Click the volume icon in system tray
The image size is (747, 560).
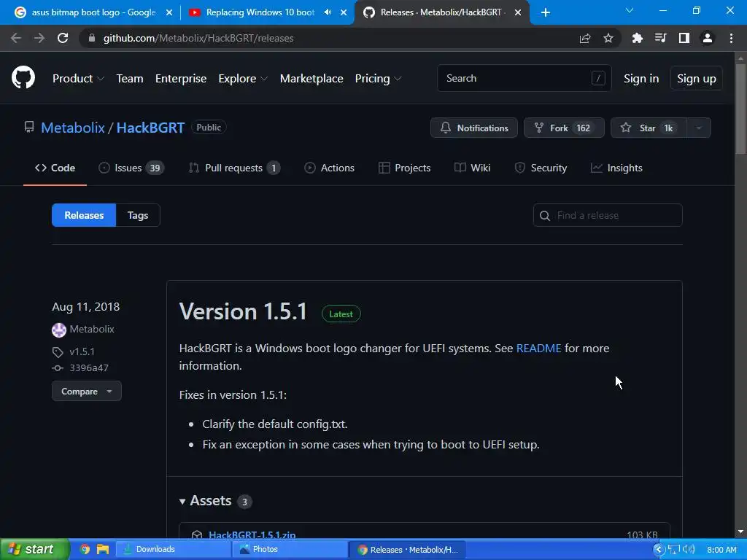point(689,550)
